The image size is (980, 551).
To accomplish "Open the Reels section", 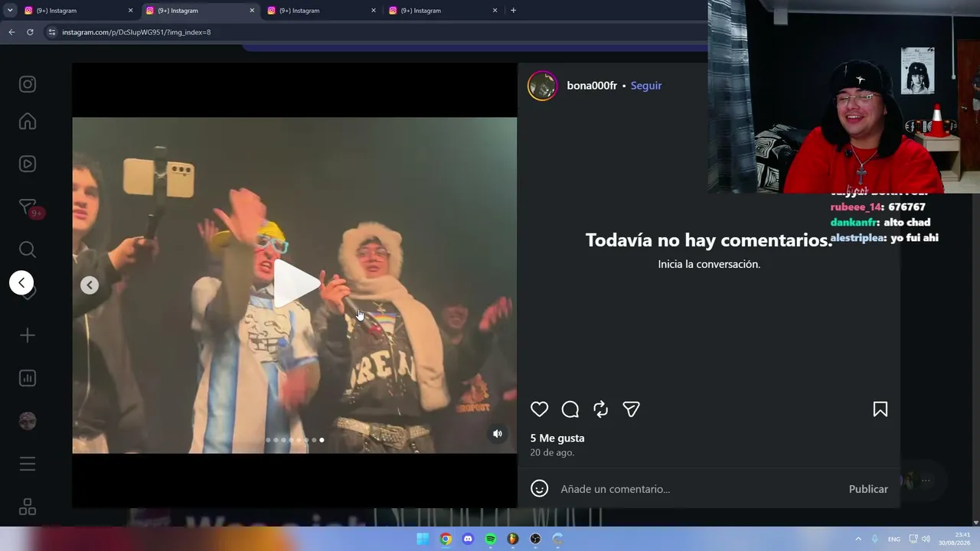I will (x=28, y=164).
